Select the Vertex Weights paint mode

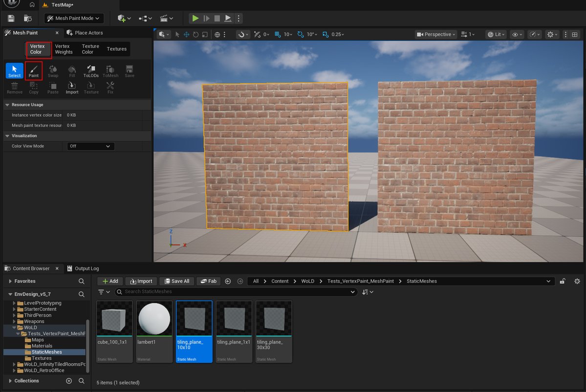64,49
